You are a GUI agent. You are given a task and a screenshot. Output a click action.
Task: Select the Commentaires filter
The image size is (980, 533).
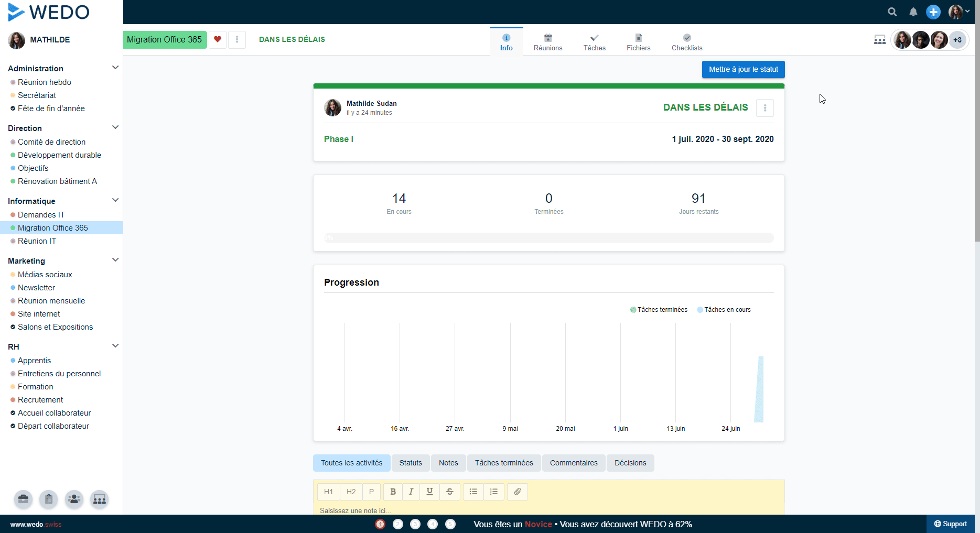click(574, 463)
